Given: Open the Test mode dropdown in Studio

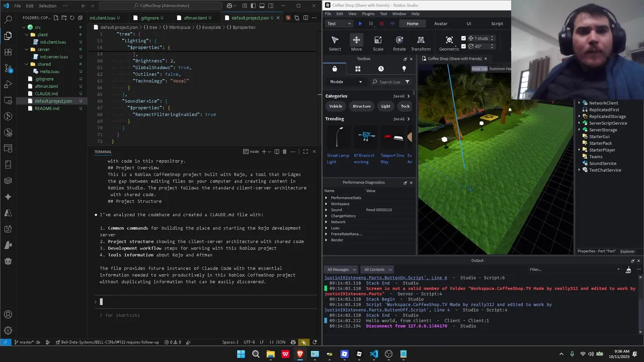Looking at the screenshot, I should [339, 24].
